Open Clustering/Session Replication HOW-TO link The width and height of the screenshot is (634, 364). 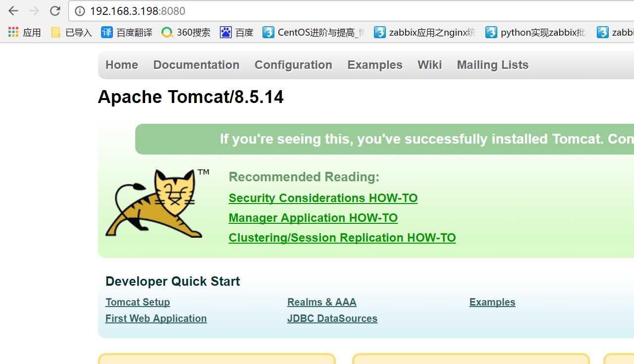[342, 238]
